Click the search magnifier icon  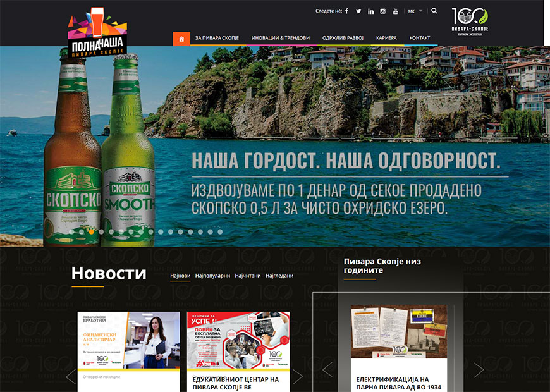point(434,11)
